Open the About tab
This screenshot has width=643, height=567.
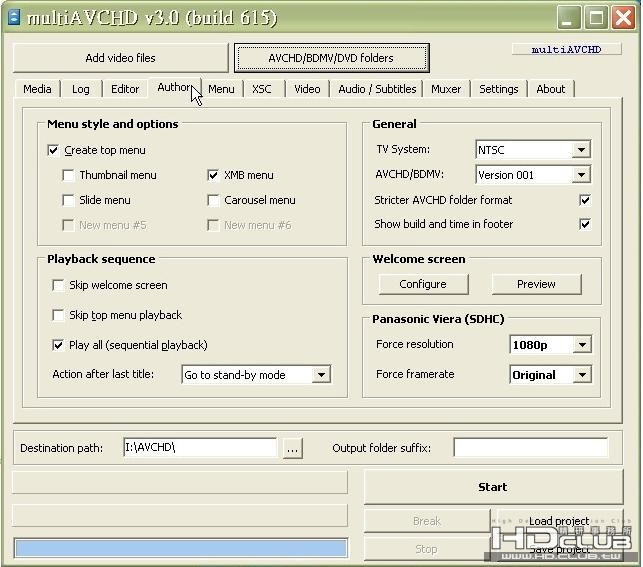[551, 89]
